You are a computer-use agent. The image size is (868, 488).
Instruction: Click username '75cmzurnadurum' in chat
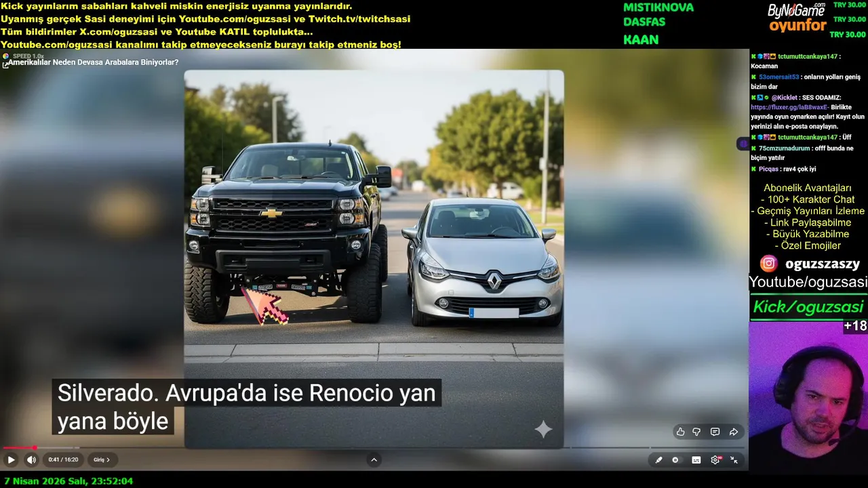tap(785, 148)
